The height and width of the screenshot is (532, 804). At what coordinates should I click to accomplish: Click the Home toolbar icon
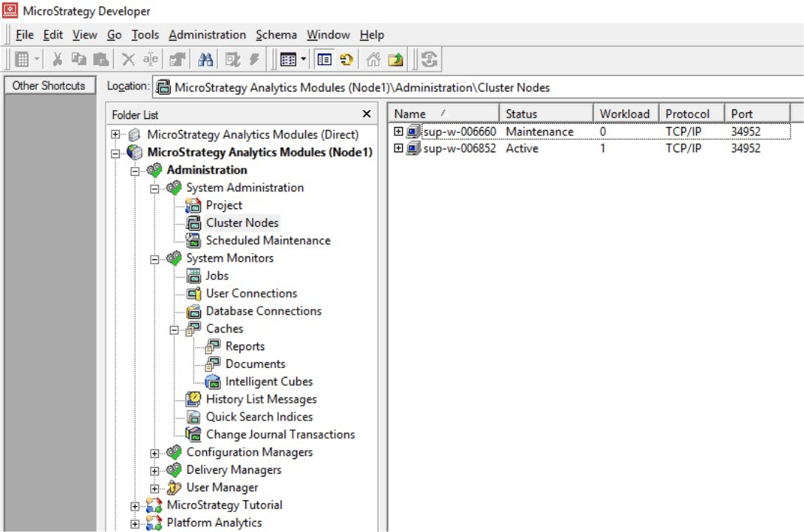coord(373,59)
